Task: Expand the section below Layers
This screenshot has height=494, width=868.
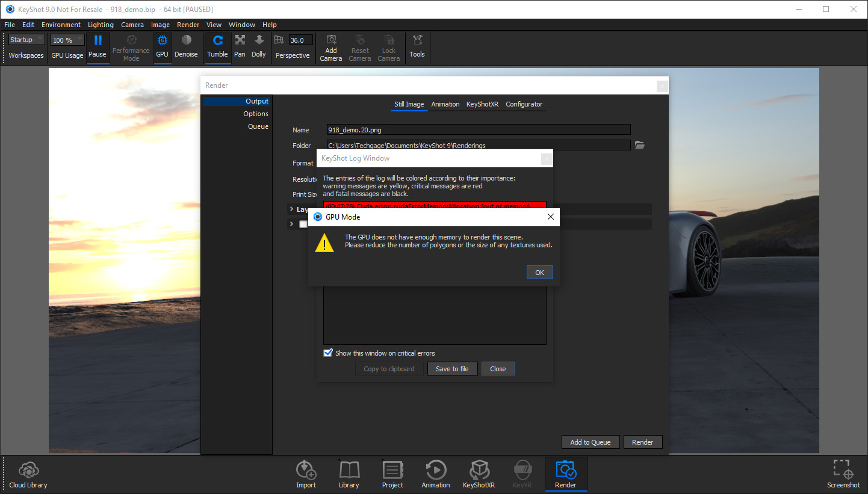Action: tap(292, 224)
